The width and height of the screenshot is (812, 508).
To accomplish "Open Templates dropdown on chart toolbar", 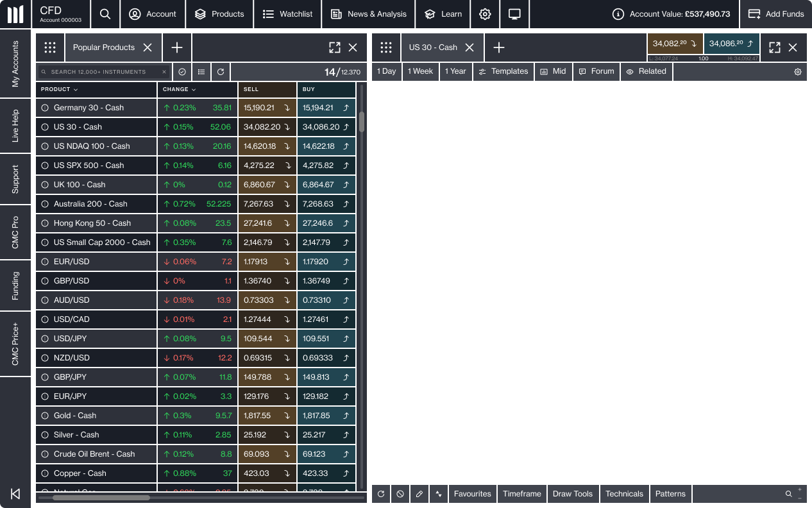I will [x=503, y=71].
